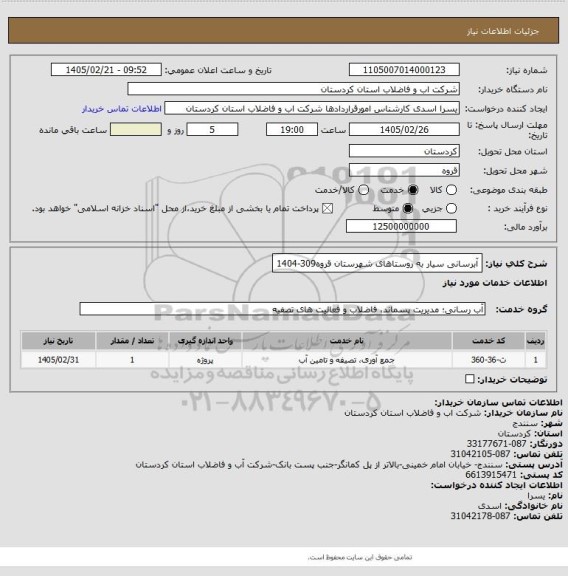The width and height of the screenshot is (568, 576).
Task: Click the delivery city قروه field
Action: [x=404, y=170]
